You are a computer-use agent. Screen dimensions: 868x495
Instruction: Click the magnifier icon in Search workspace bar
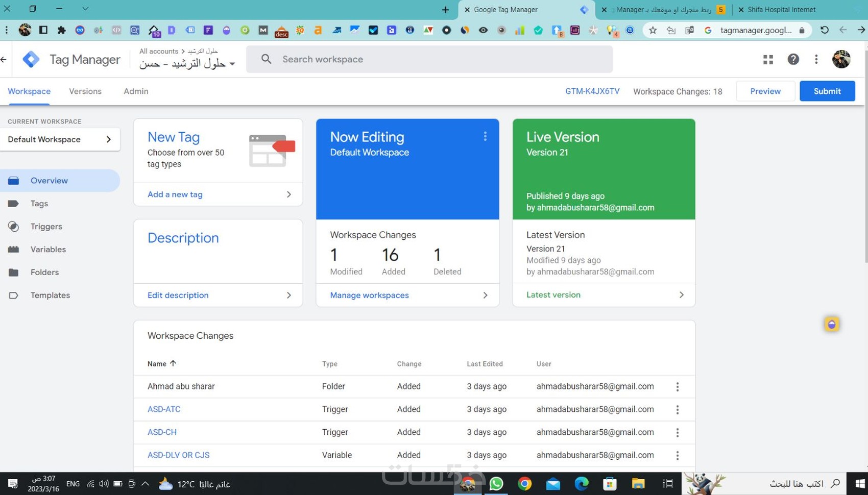[266, 59]
